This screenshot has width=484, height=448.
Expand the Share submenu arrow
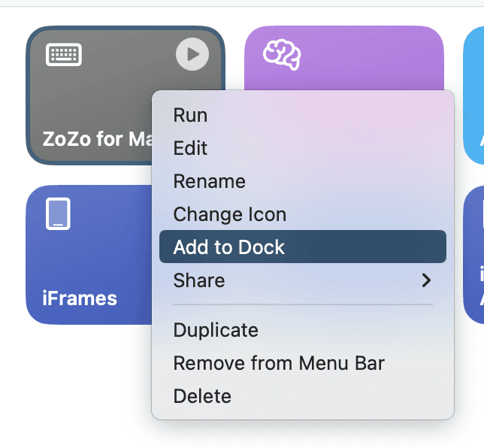tap(426, 280)
